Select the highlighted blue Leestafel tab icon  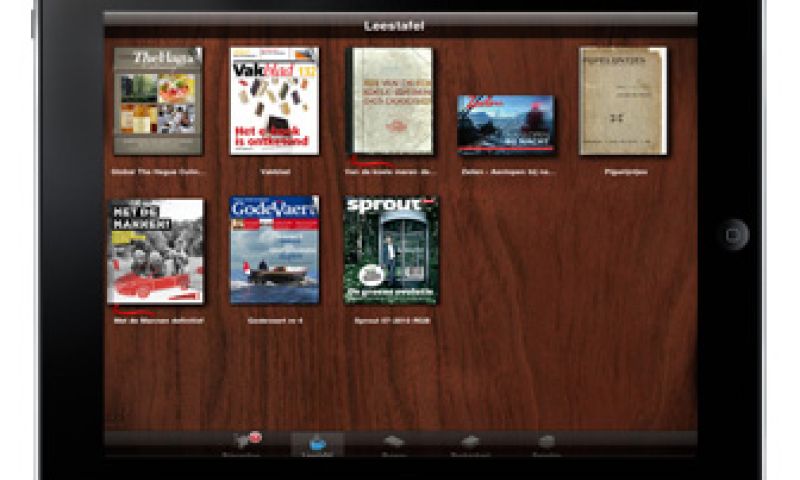click(x=317, y=443)
